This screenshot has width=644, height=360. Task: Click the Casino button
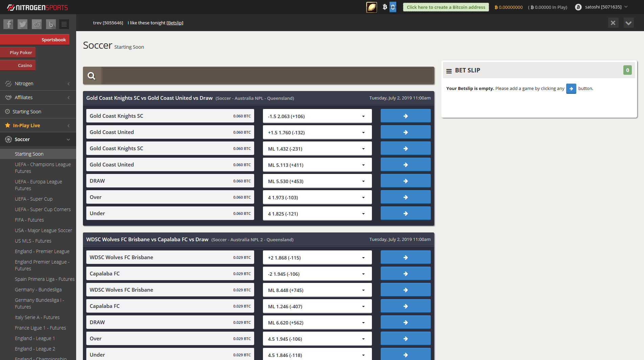click(x=18, y=65)
